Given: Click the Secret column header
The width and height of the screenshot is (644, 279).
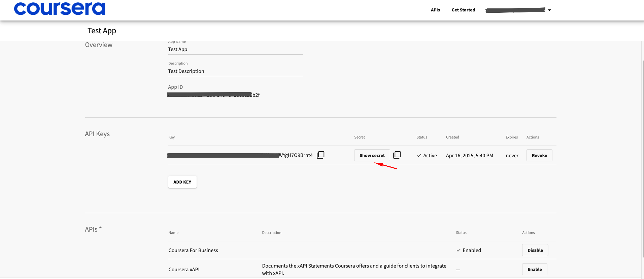Looking at the screenshot, I should [x=360, y=137].
